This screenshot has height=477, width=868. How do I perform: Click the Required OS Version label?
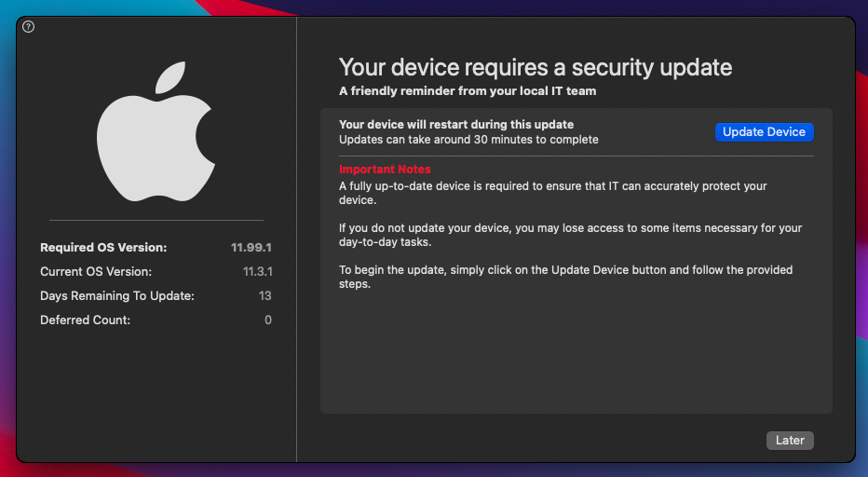[103, 248]
